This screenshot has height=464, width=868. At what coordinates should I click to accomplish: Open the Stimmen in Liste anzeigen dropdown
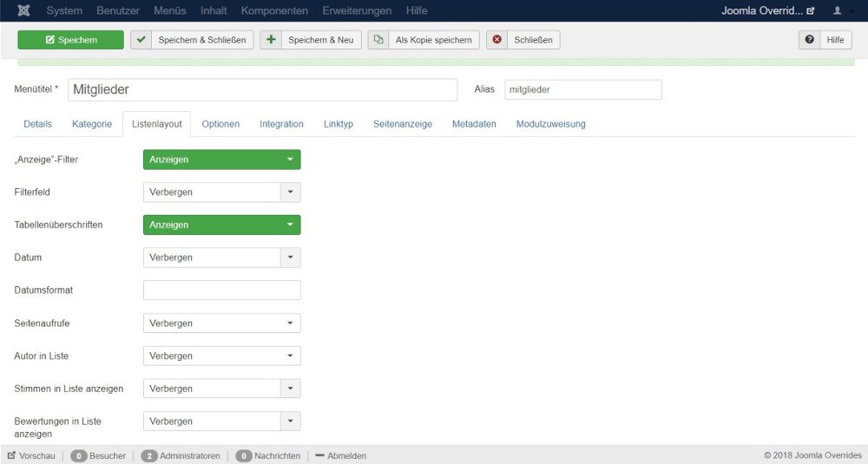(x=222, y=389)
